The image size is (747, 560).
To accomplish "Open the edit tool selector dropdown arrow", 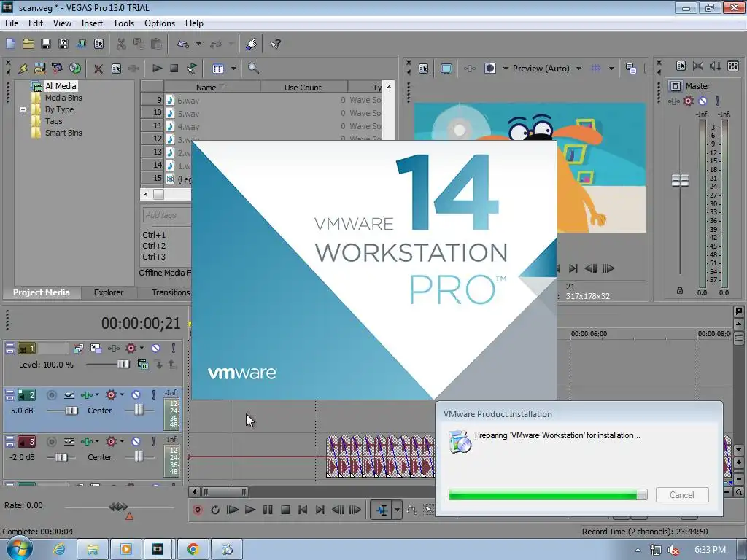I will pyautogui.click(x=398, y=510).
